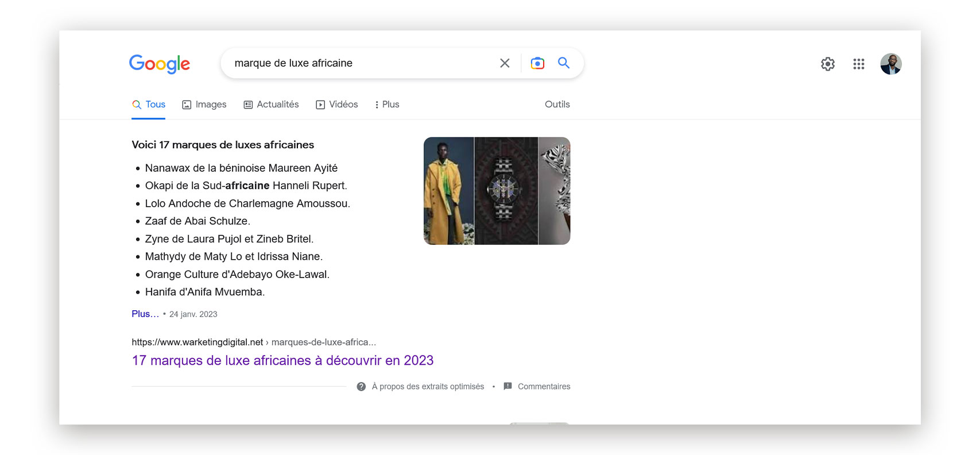Open the Google apps grid
Screen dimensions: 980x455
[x=858, y=64]
